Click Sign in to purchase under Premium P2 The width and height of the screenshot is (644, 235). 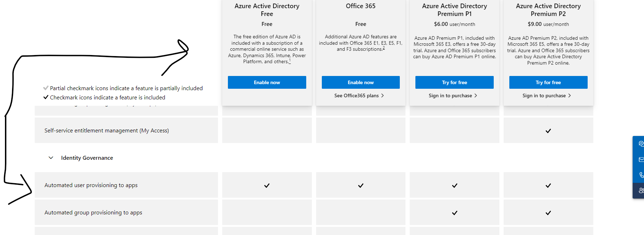[x=547, y=95]
